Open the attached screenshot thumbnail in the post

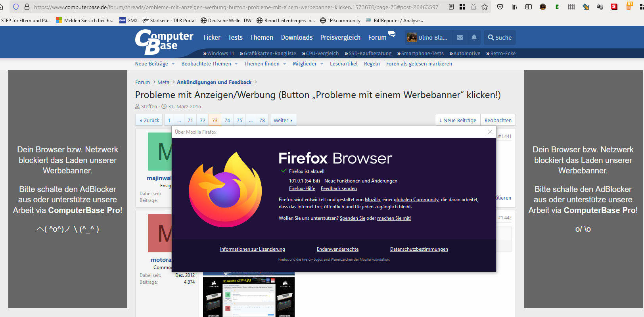249,294
